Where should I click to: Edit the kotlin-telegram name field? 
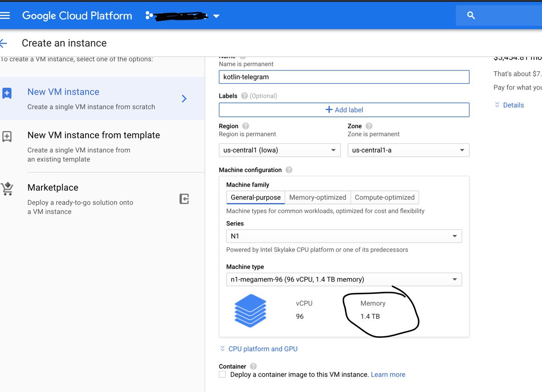coord(344,77)
